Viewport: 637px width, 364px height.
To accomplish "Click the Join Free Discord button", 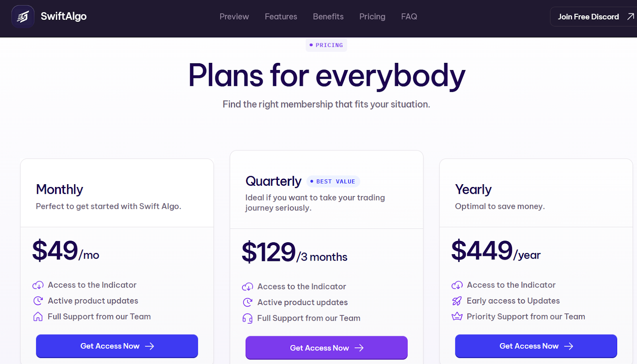I will [x=594, y=17].
